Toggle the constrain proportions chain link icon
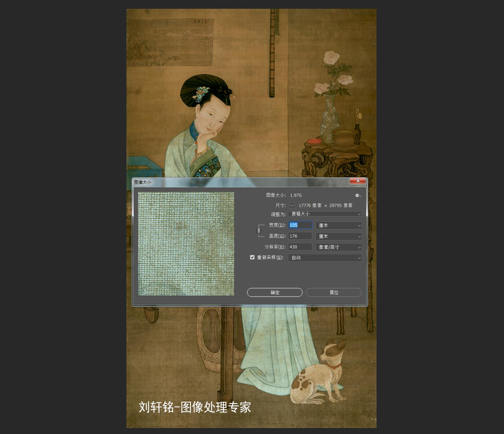Viewport: 504px width, 434px height. (x=259, y=231)
